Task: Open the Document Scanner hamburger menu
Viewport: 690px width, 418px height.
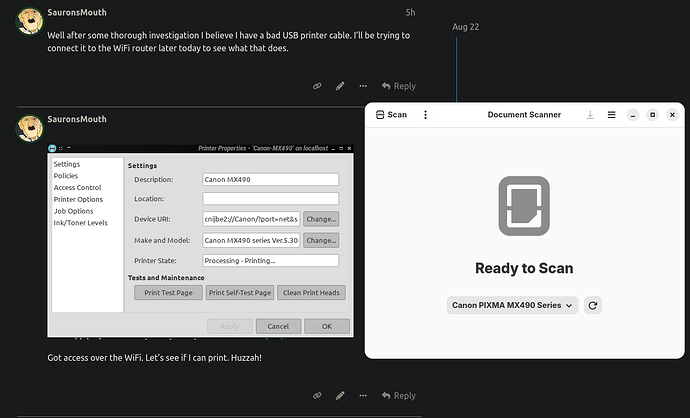Action: (611, 115)
